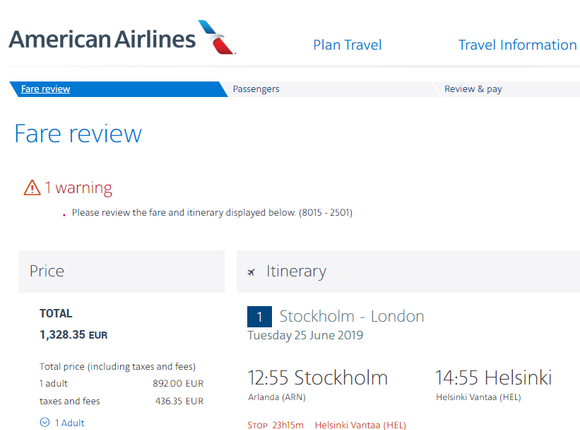Click the red-blue eagle tail emblem
Viewport: 580px width, 430px height.
coord(217,37)
